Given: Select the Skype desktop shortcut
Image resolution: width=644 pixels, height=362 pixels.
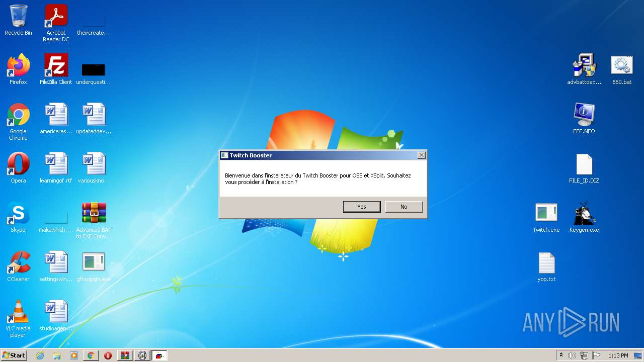Looking at the screenshot, I should (18, 217).
